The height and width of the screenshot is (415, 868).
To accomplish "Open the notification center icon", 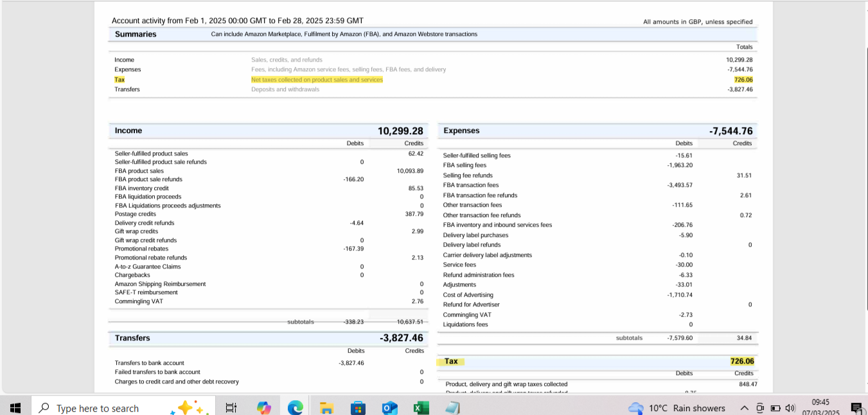I will [x=856, y=408].
